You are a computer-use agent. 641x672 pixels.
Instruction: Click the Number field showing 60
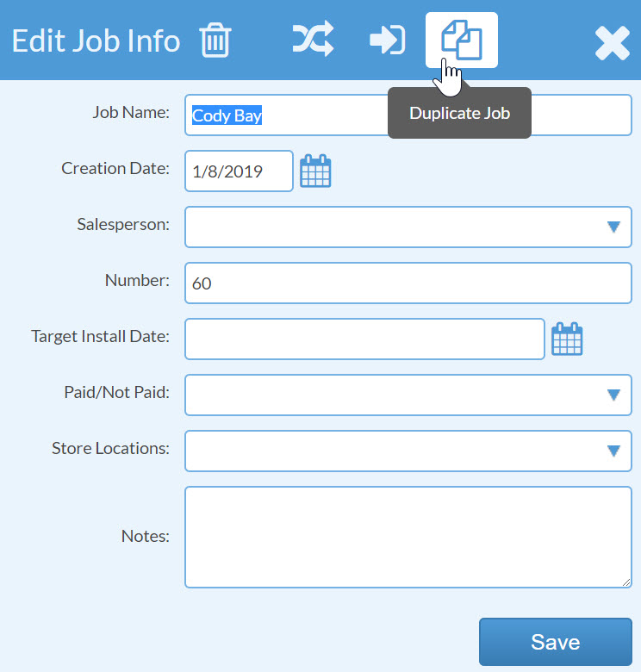[408, 283]
